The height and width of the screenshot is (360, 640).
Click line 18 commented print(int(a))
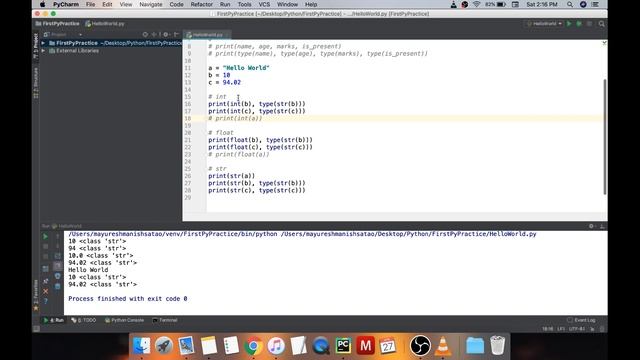click(x=235, y=118)
